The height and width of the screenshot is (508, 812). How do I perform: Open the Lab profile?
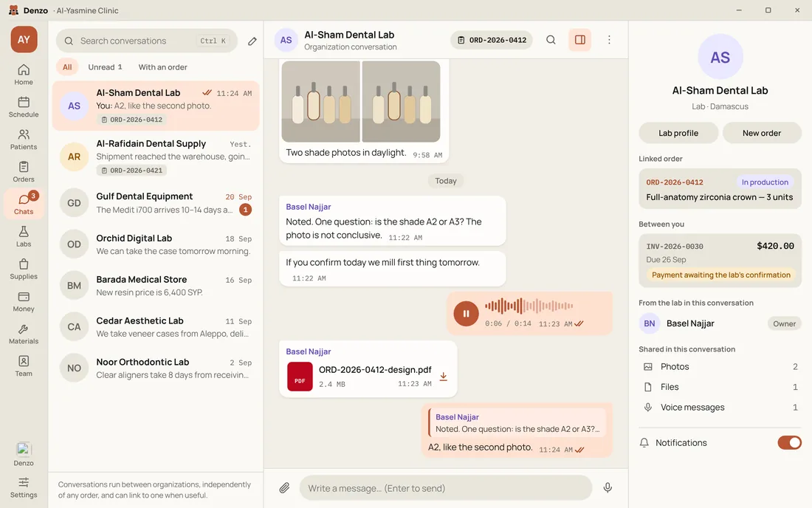click(678, 133)
